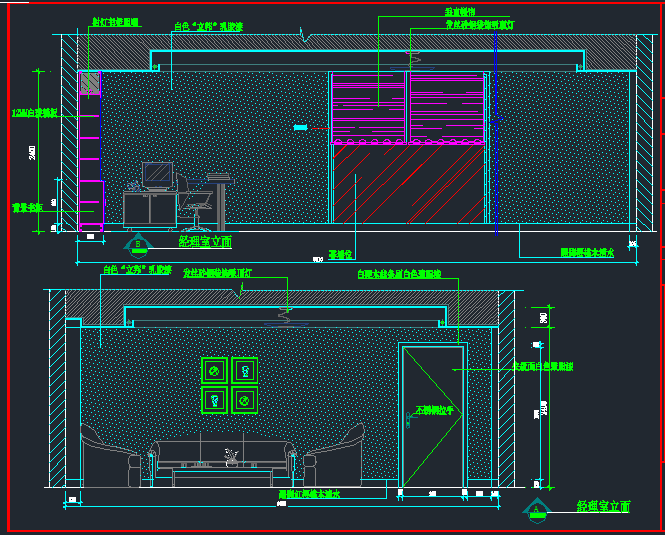Select the green annotation above the bookshelf top

tap(115, 22)
